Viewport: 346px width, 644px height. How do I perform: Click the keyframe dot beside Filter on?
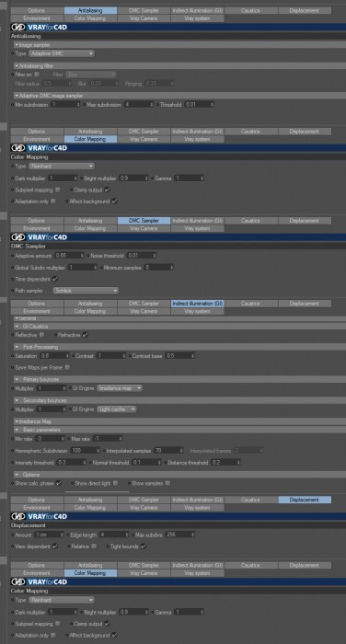click(12, 75)
